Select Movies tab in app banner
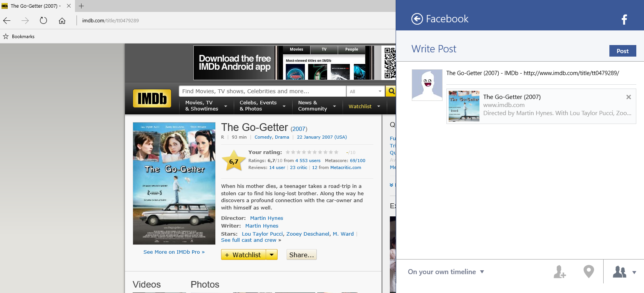This screenshot has height=293, width=644. [296, 49]
